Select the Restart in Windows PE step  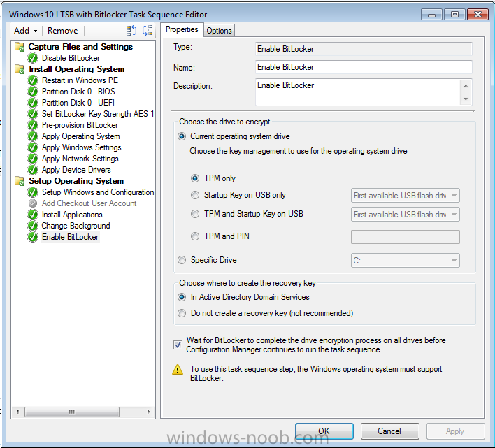(x=80, y=80)
